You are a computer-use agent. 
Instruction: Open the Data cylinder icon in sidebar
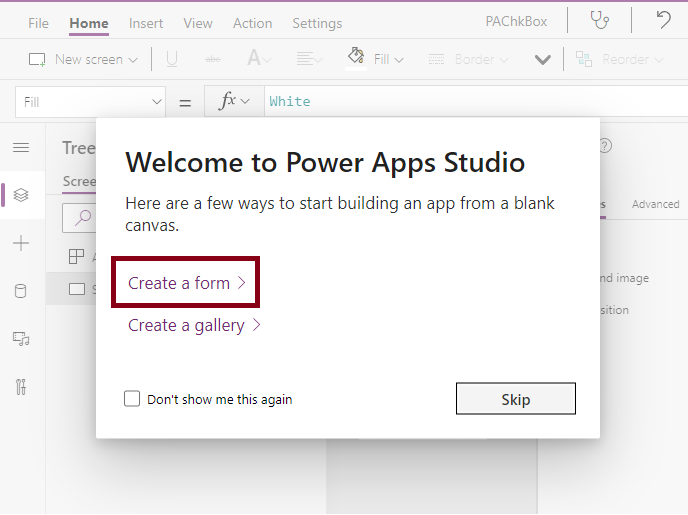click(x=21, y=291)
